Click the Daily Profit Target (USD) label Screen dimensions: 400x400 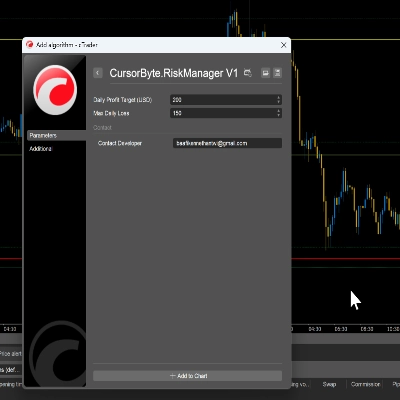pos(123,100)
